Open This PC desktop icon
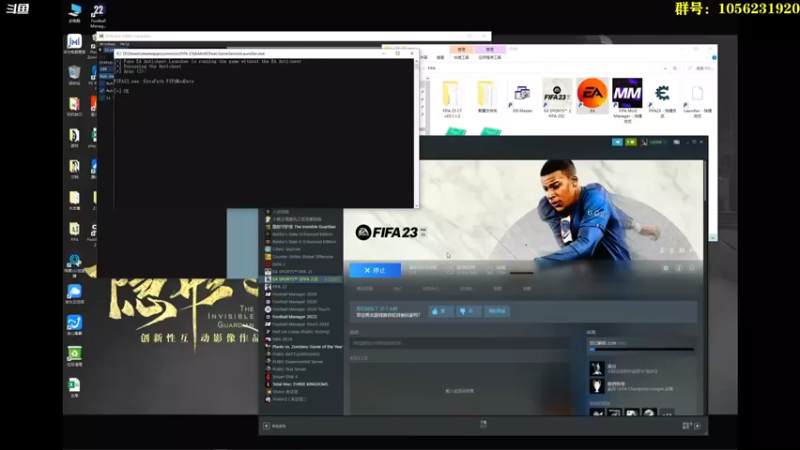This screenshot has width=800, height=450. (74, 13)
